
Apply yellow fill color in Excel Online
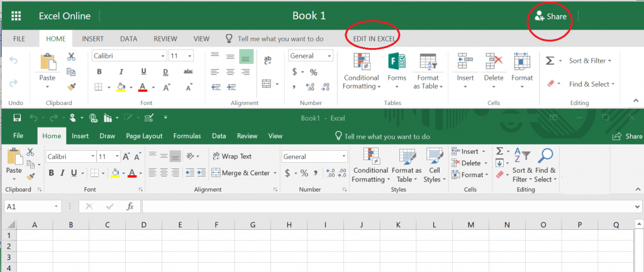click(x=121, y=87)
